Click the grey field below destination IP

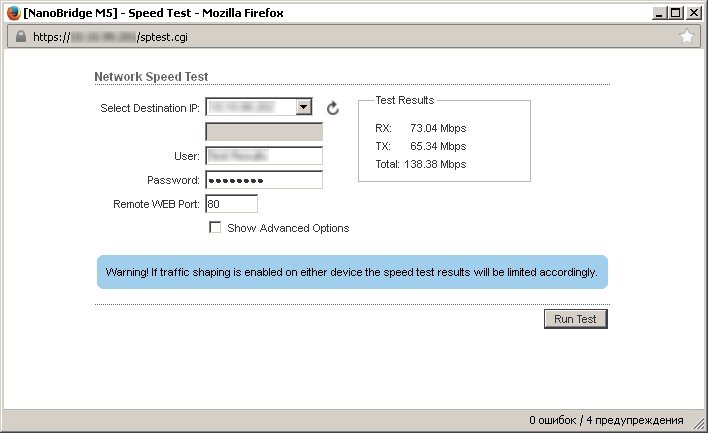264,132
